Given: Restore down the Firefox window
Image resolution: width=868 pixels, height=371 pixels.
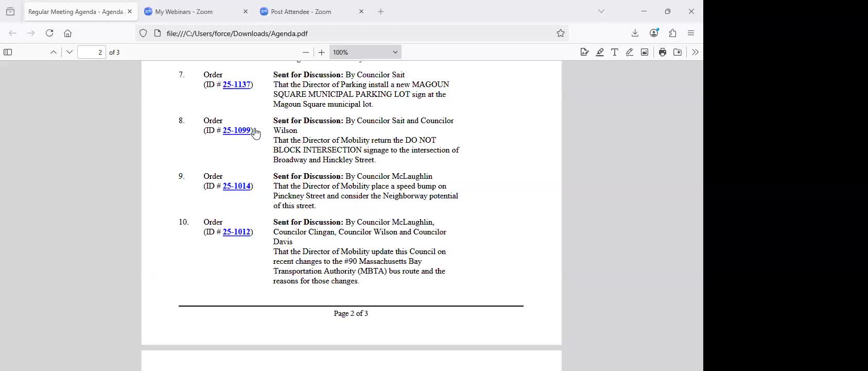Looking at the screenshot, I should (667, 11).
